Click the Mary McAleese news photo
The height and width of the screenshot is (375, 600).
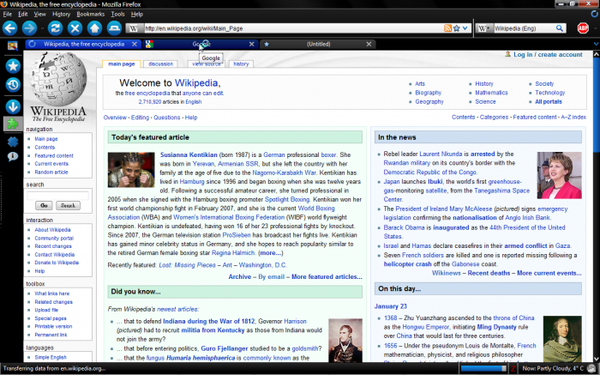coord(559,175)
